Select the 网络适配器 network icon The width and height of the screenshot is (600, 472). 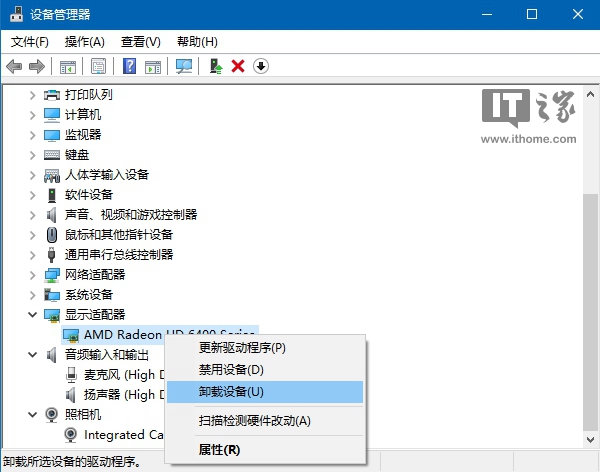click(52, 275)
